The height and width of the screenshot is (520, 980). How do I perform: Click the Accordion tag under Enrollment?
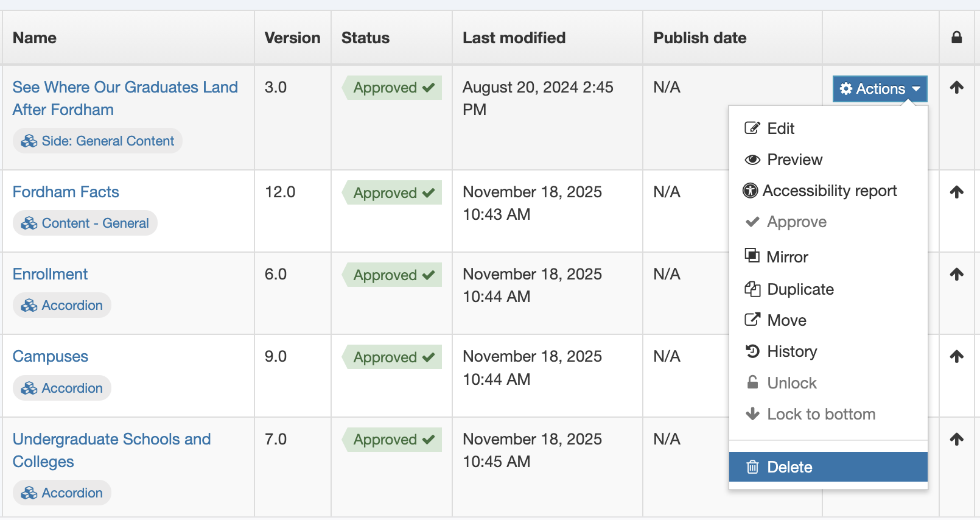pos(62,305)
